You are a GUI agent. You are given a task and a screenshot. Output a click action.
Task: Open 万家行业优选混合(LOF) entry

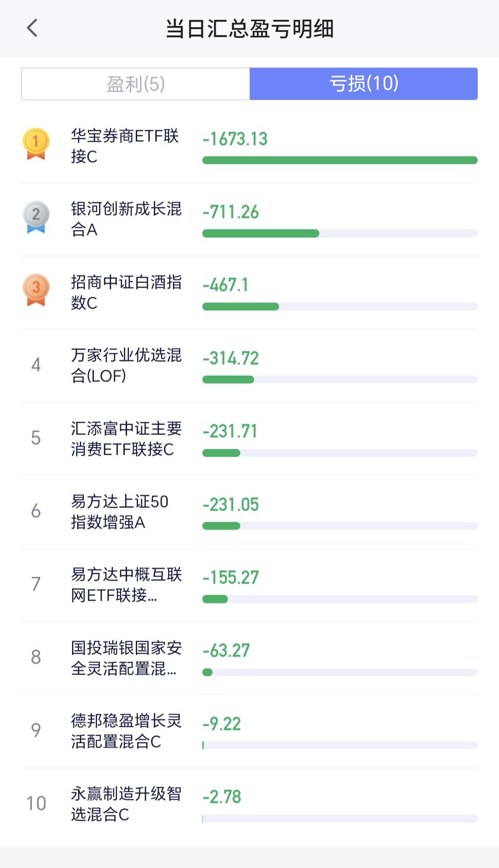[249, 365]
